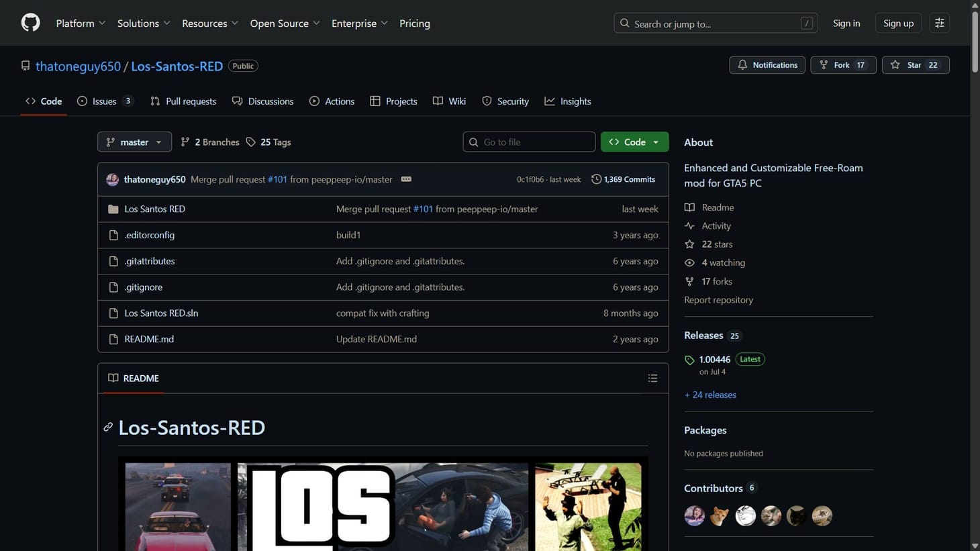Open the Los Santos RED folder icon
980x551 pixels.
click(x=113, y=209)
